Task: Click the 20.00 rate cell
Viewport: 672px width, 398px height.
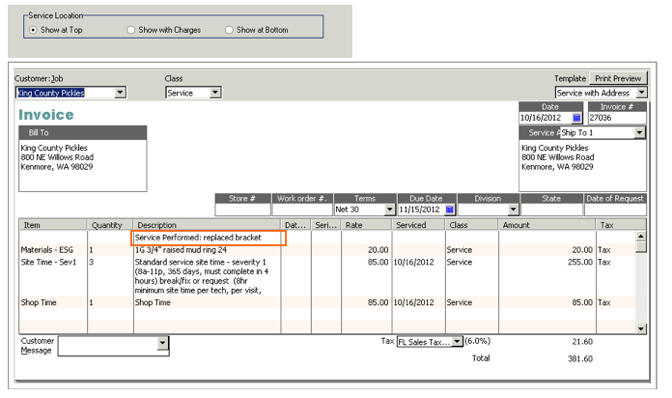Action: tap(366, 250)
